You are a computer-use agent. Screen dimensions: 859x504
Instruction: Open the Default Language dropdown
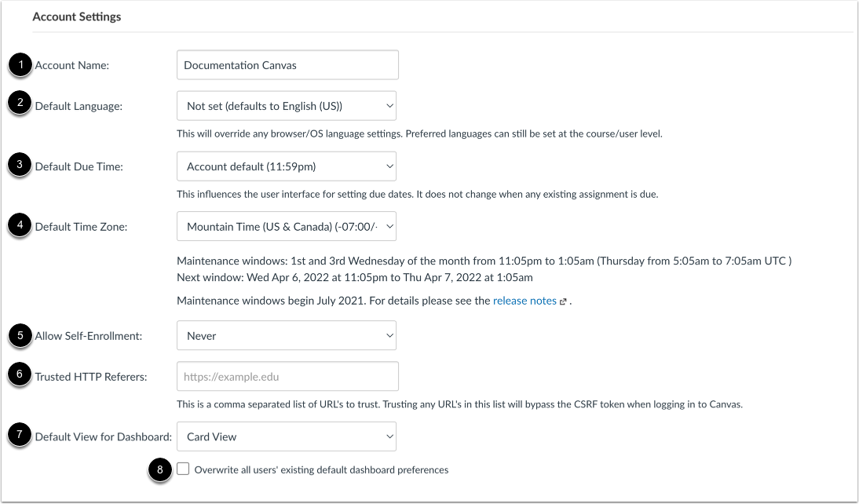(x=287, y=105)
